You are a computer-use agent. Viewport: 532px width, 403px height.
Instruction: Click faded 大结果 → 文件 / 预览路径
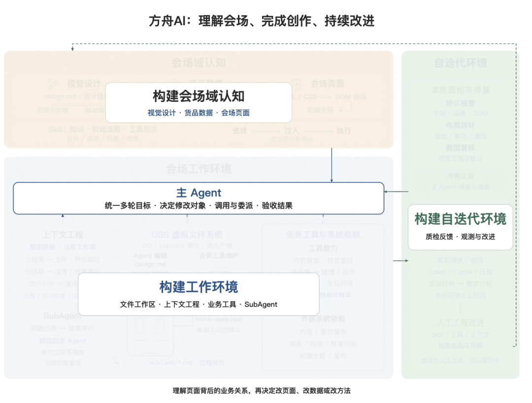point(63,260)
